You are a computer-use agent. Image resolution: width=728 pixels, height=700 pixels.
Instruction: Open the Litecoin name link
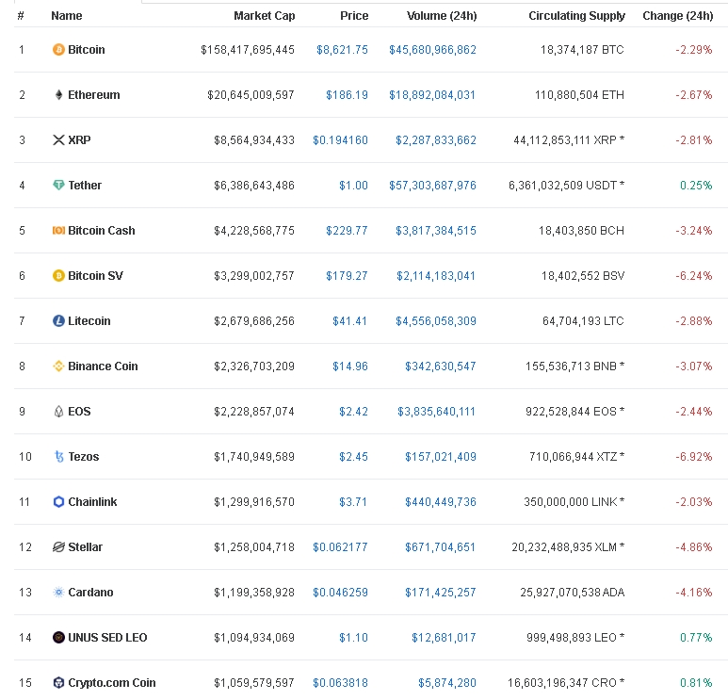tap(89, 320)
